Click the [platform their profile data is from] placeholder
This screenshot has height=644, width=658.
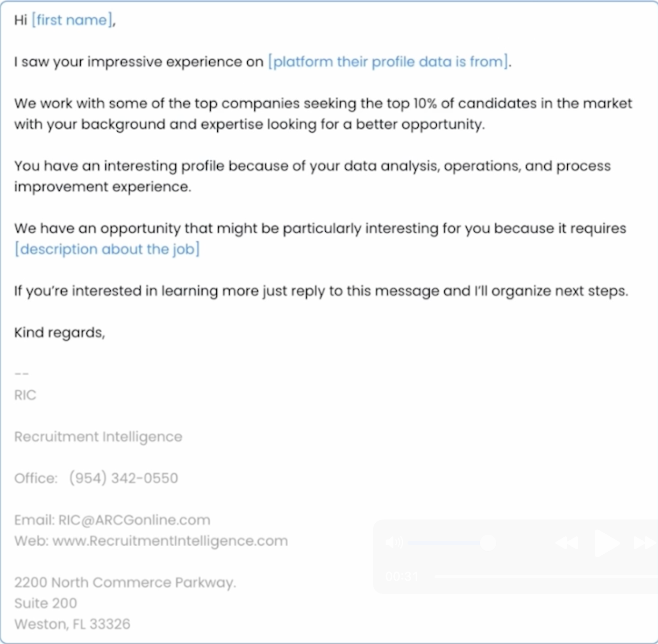coord(388,62)
